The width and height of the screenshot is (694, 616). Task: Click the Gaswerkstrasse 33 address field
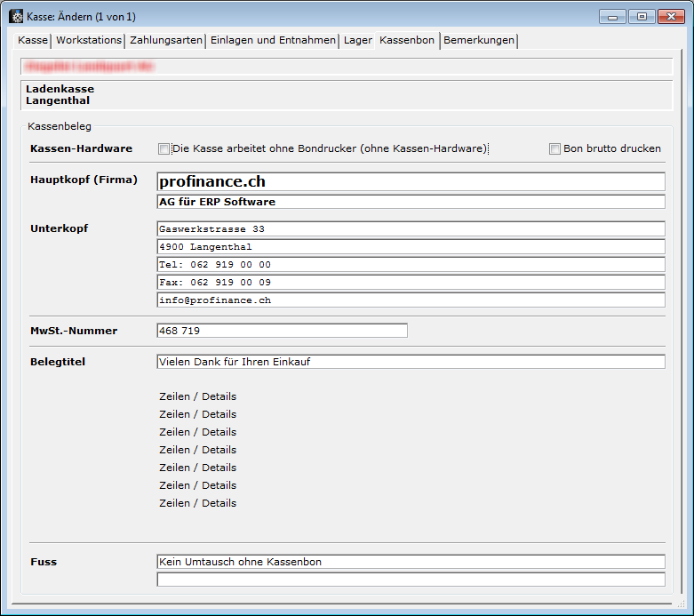click(411, 229)
